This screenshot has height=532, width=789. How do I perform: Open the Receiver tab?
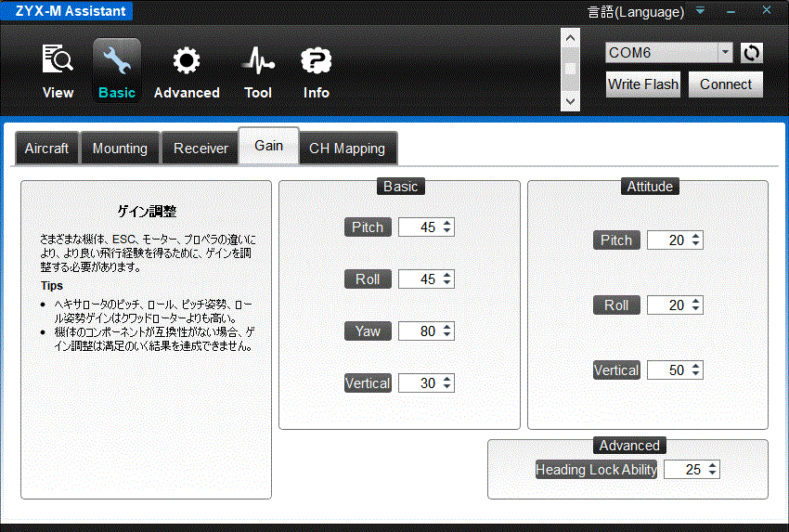click(x=200, y=149)
